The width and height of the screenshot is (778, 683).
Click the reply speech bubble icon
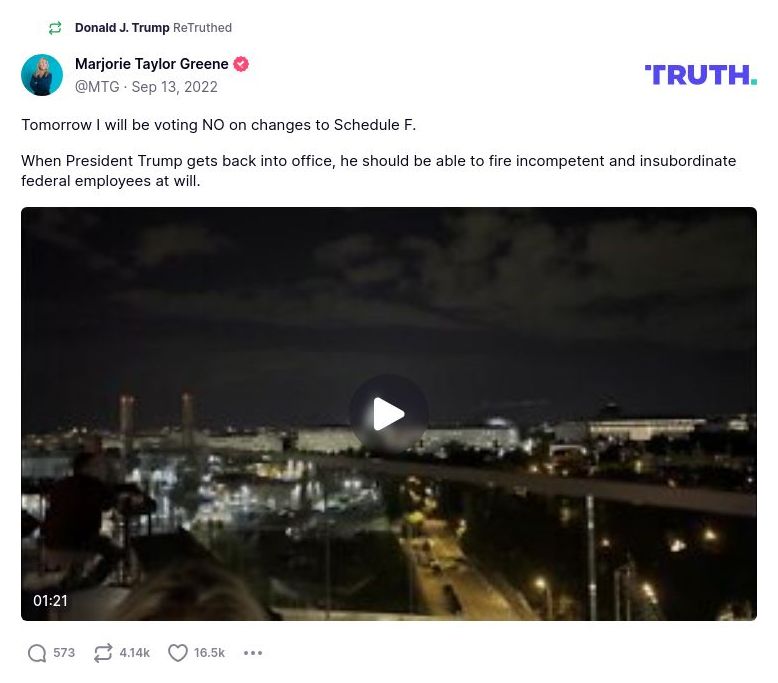pyautogui.click(x=37, y=653)
